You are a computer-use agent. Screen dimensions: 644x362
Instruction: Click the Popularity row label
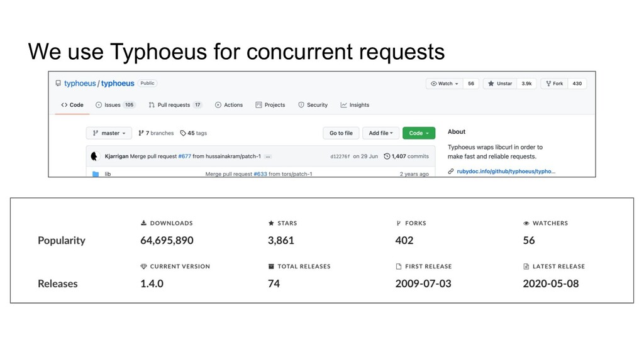[62, 241]
